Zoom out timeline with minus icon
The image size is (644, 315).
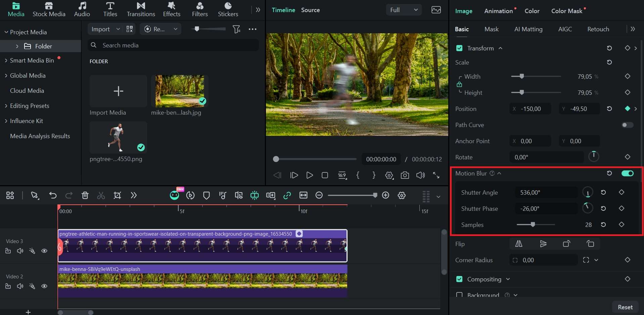[319, 195]
